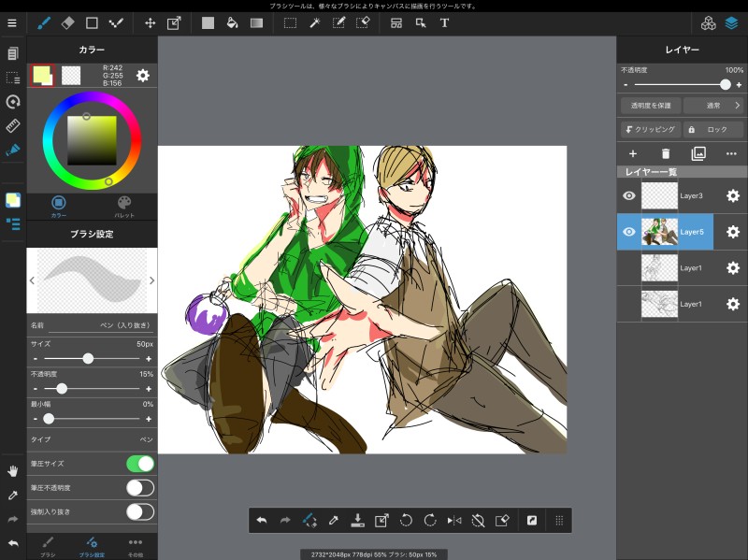Add a new layer with plus icon

(632, 153)
